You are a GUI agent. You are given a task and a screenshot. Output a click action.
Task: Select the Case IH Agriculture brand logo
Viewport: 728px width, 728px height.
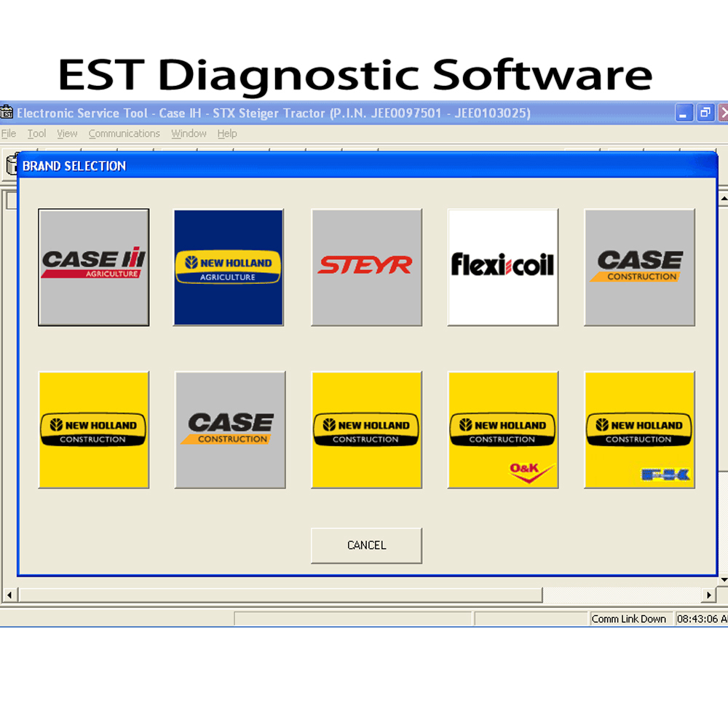tap(93, 266)
